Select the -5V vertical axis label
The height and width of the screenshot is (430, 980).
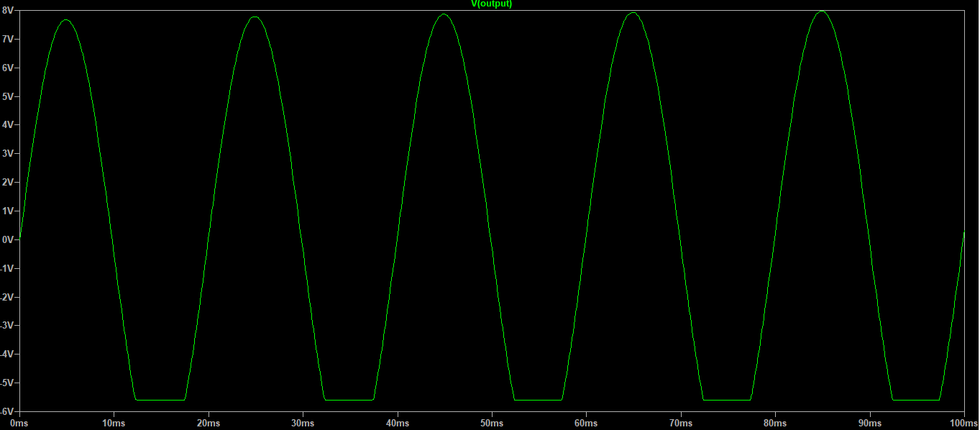7,383
